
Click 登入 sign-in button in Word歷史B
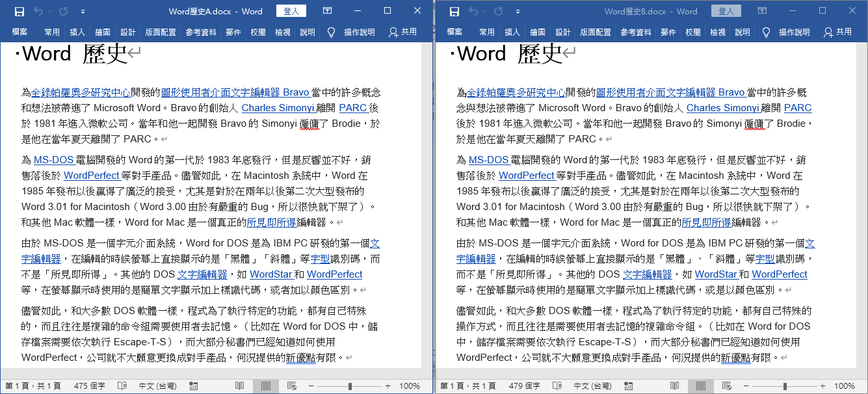click(726, 11)
